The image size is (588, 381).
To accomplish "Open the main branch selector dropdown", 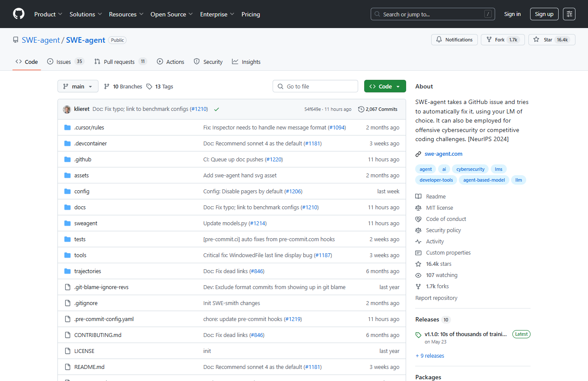I will [78, 86].
